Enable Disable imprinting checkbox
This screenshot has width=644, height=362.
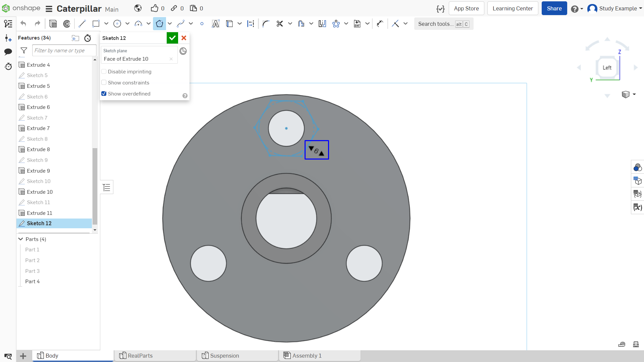coord(104,71)
